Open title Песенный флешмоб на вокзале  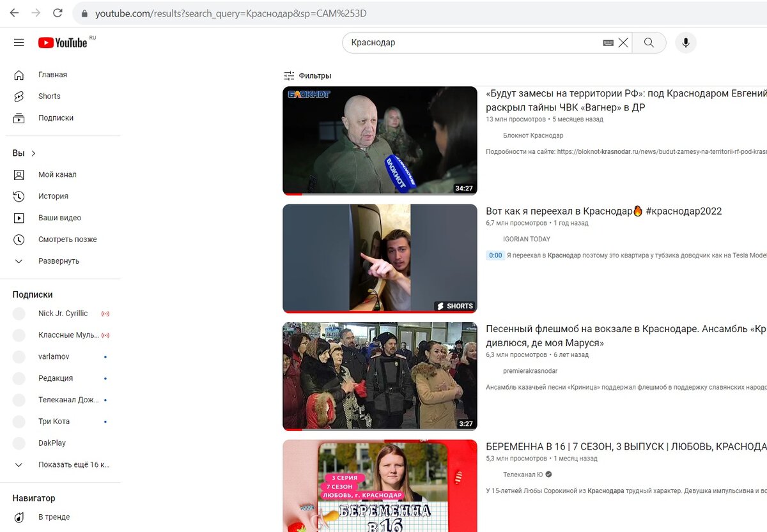pyautogui.click(x=626, y=336)
